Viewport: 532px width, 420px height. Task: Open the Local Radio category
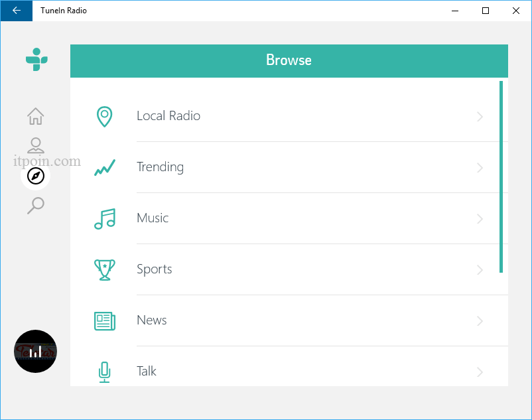(289, 116)
